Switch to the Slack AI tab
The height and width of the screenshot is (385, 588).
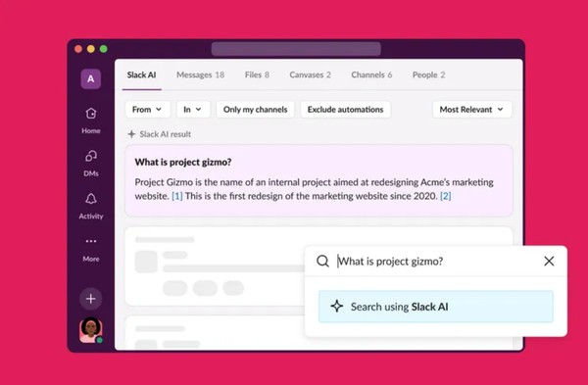coord(141,75)
